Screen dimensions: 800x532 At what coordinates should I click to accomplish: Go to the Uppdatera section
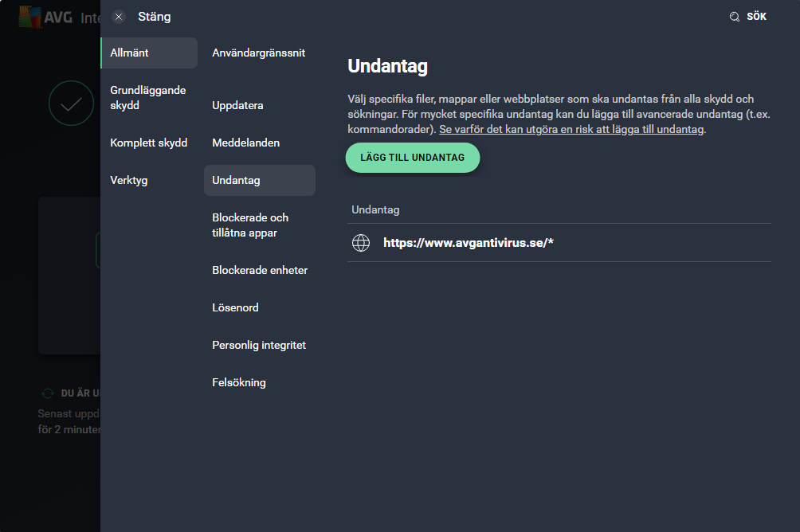point(237,105)
